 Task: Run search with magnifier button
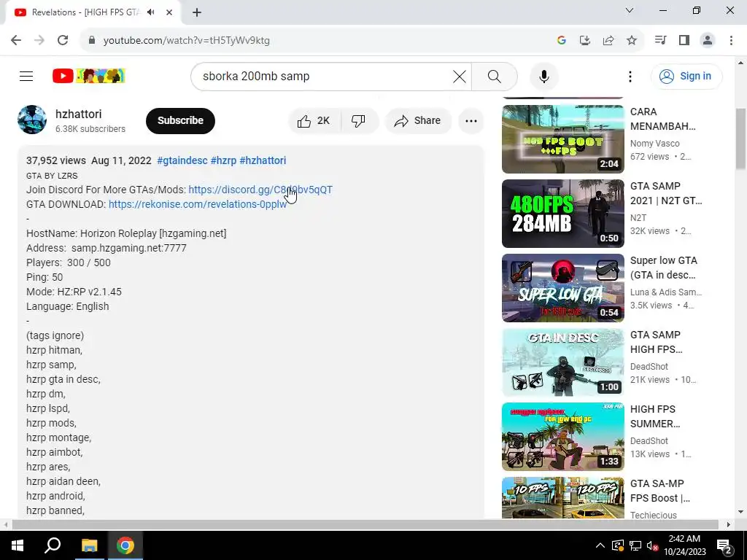tap(494, 76)
